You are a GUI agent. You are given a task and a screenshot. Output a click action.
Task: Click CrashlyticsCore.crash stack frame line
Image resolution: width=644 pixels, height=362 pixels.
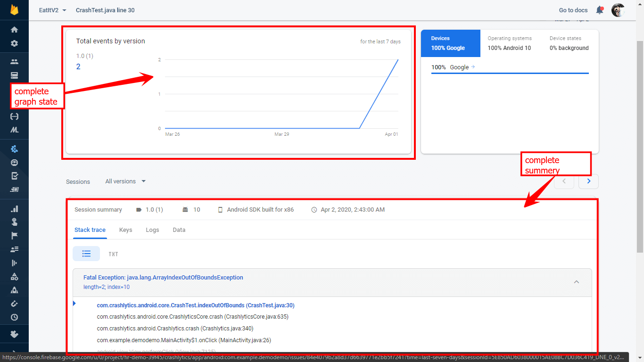coord(192,317)
